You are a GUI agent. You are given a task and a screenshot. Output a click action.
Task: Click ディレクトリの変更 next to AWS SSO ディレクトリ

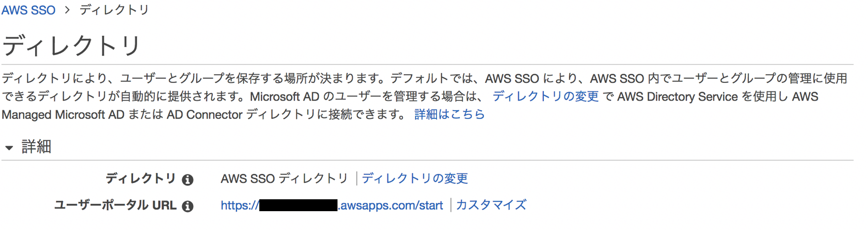click(x=415, y=178)
